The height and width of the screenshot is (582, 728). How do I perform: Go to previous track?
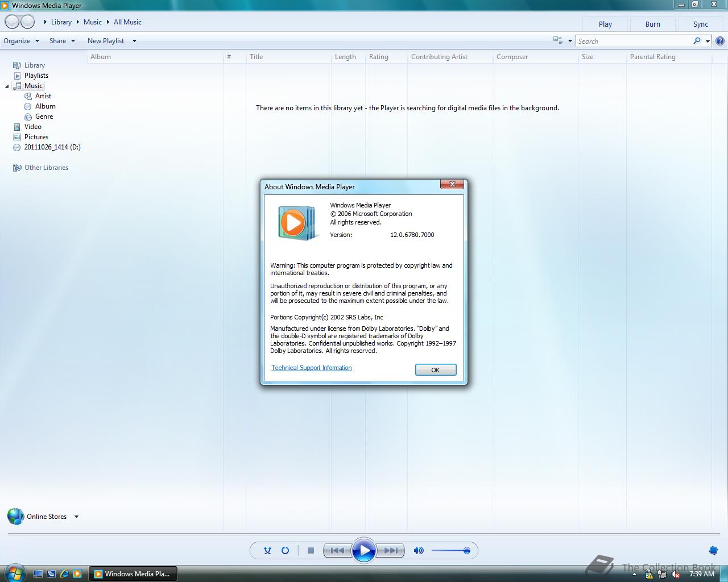337,550
